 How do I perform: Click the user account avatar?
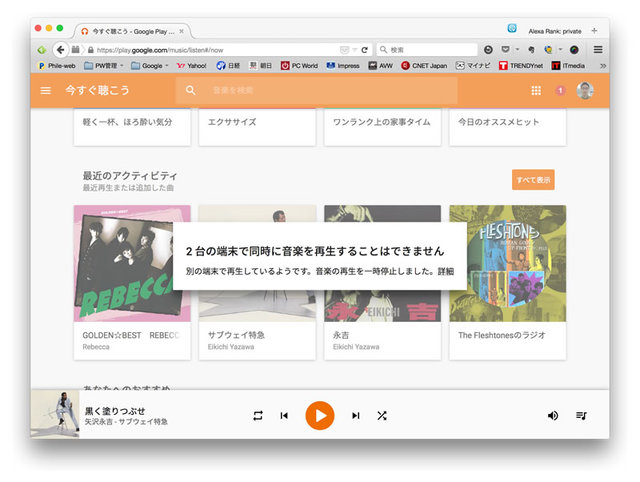(585, 91)
